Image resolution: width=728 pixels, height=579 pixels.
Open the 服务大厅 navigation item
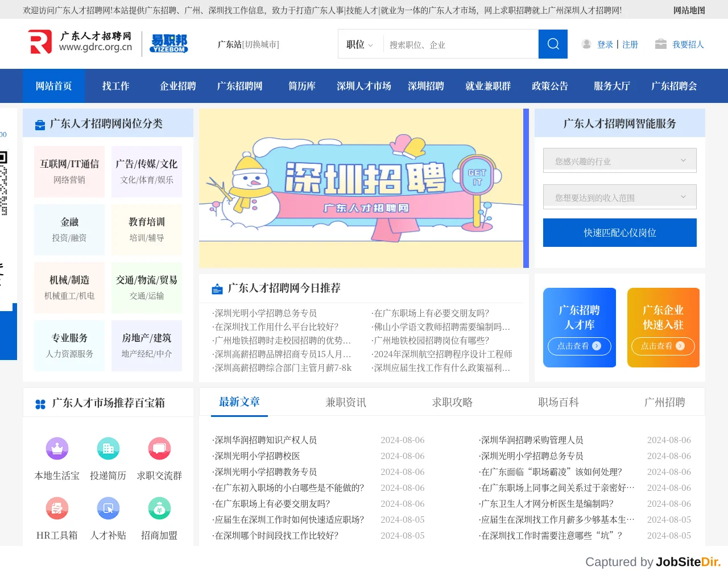tap(612, 86)
